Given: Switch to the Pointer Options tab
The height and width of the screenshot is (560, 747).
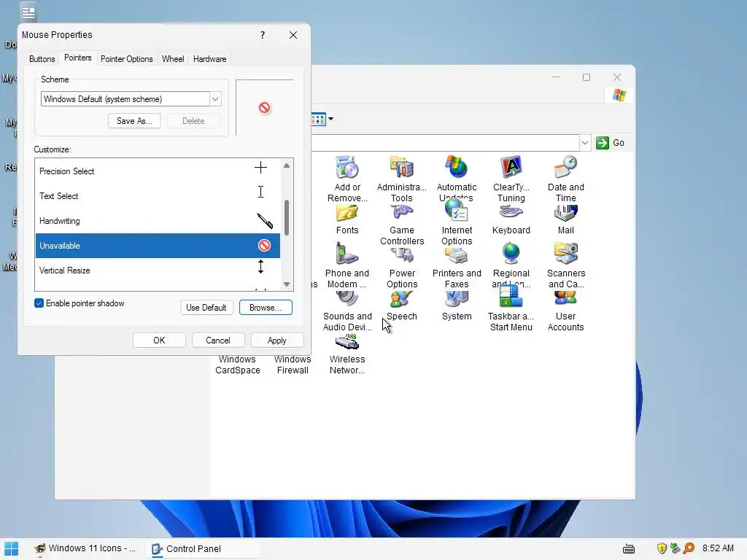Looking at the screenshot, I should [x=127, y=59].
